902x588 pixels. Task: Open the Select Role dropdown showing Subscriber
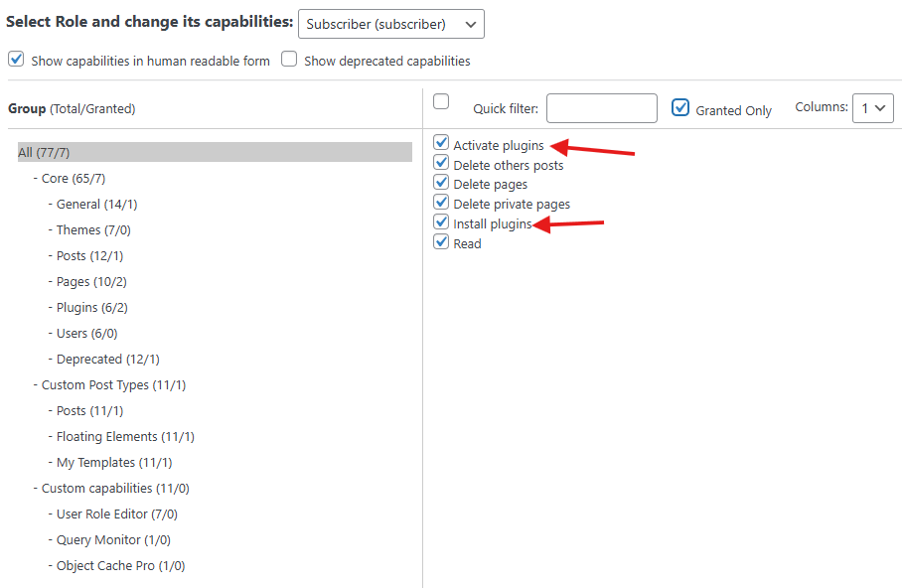point(390,24)
